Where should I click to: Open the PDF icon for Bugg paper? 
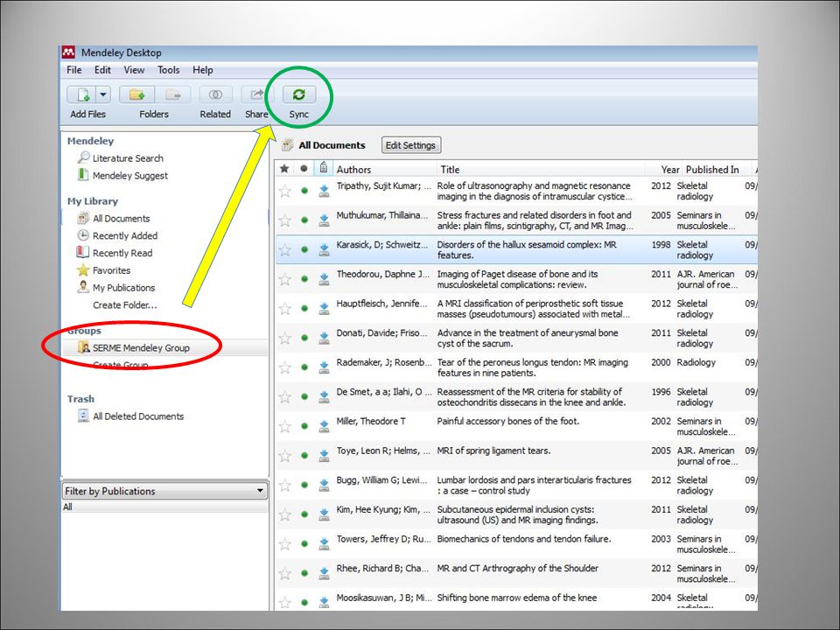[324, 486]
